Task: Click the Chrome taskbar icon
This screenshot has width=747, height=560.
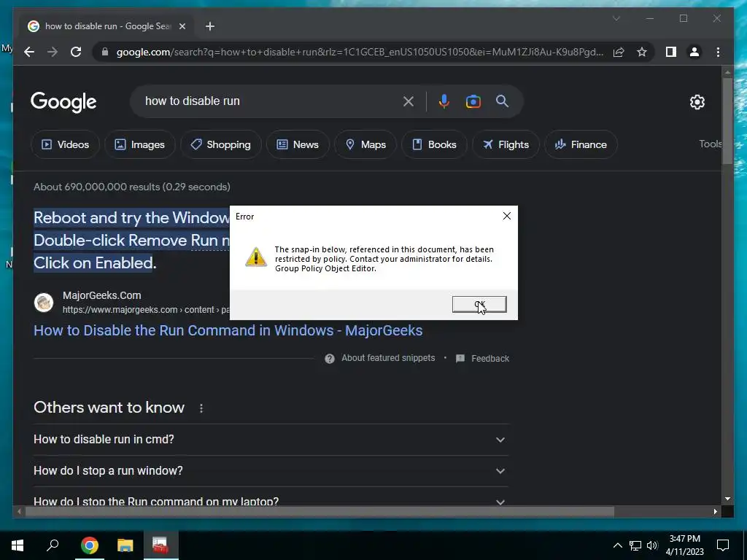Action: coord(89,545)
